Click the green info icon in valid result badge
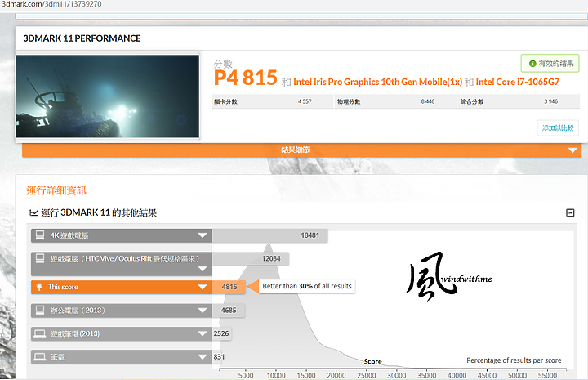588x380 pixels. click(x=532, y=64)
